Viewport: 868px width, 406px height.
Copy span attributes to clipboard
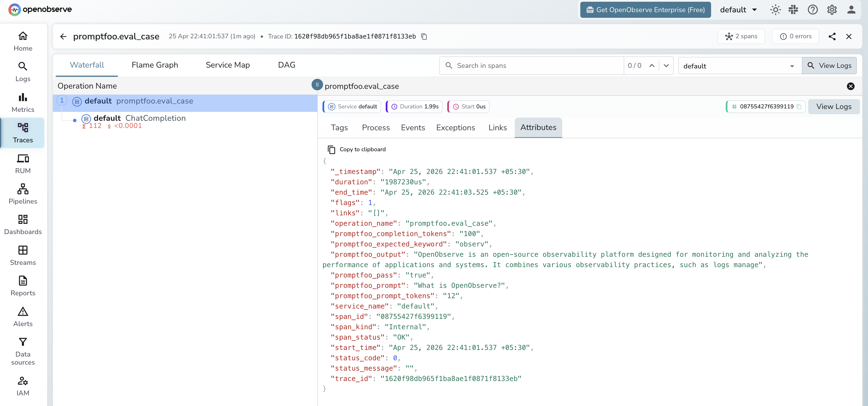click(356, 149)
